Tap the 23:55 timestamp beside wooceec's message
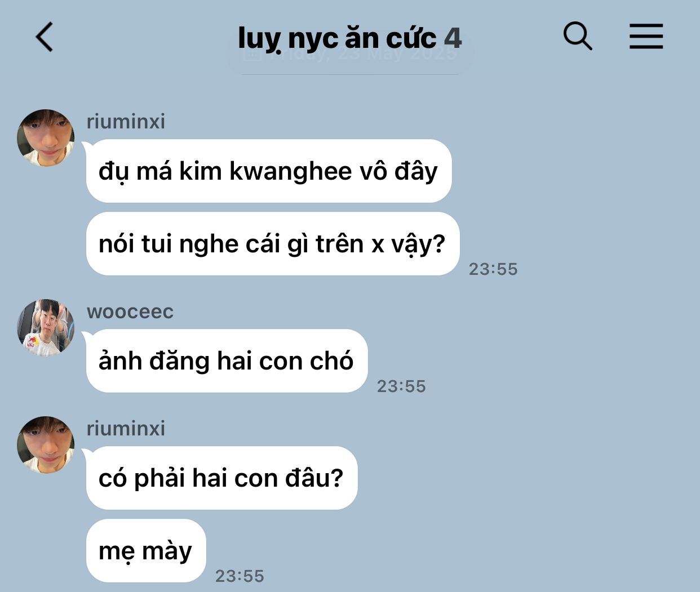Screen dimensions: 700x592 tap(401, 386)
